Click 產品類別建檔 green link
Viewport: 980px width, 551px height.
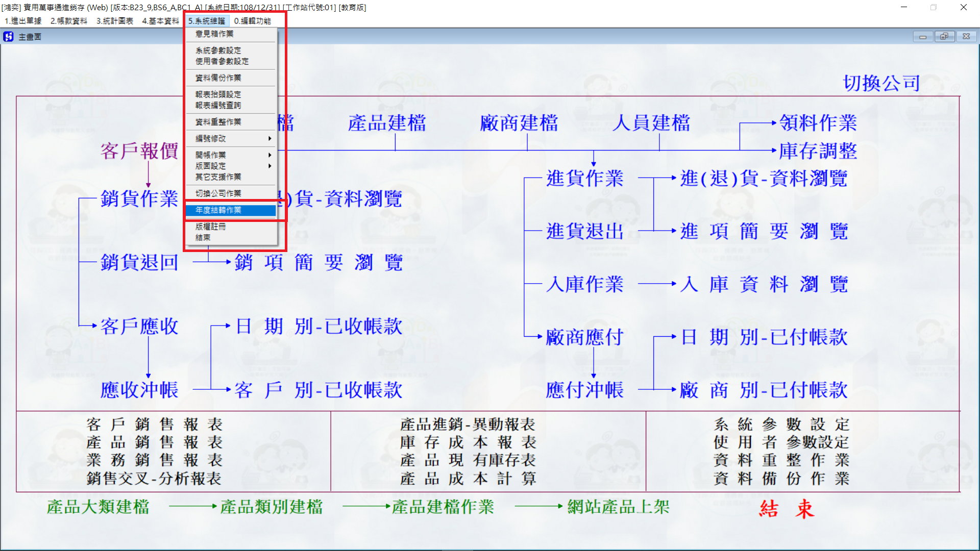(x=272, y=507)
